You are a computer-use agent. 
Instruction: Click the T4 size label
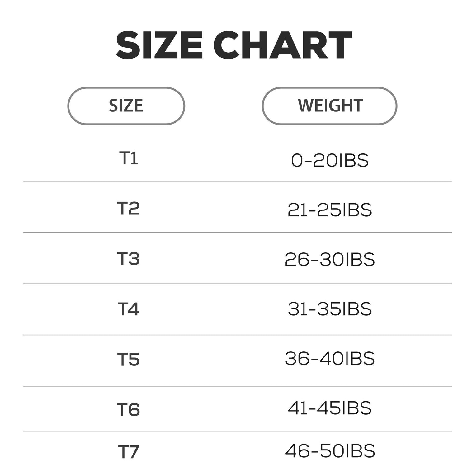click(128, 309)
